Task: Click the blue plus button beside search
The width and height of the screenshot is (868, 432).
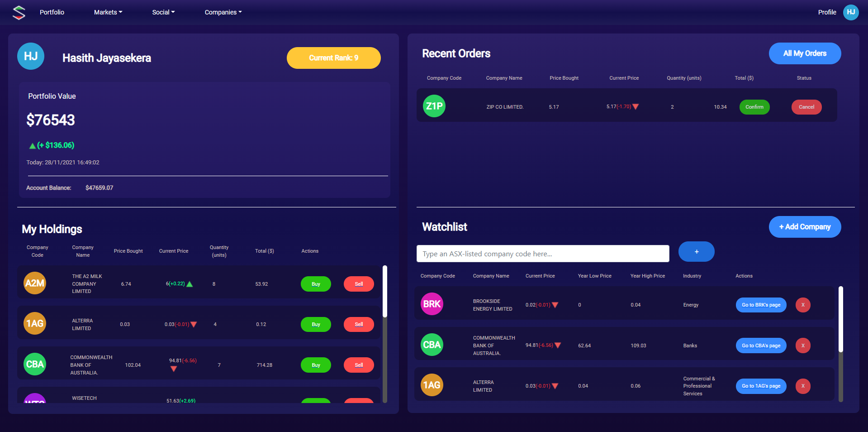Action: pos(697,252)
